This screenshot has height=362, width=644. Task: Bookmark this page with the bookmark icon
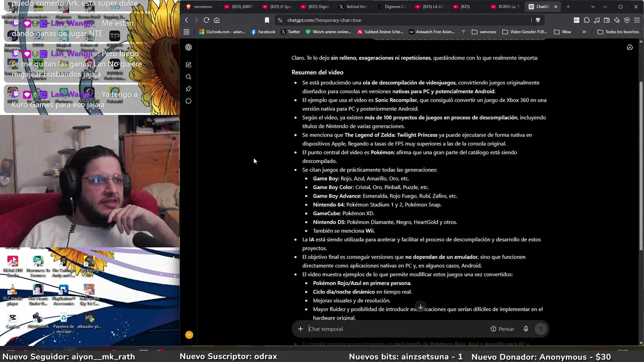pyautogui.click(x=267, y=20)
